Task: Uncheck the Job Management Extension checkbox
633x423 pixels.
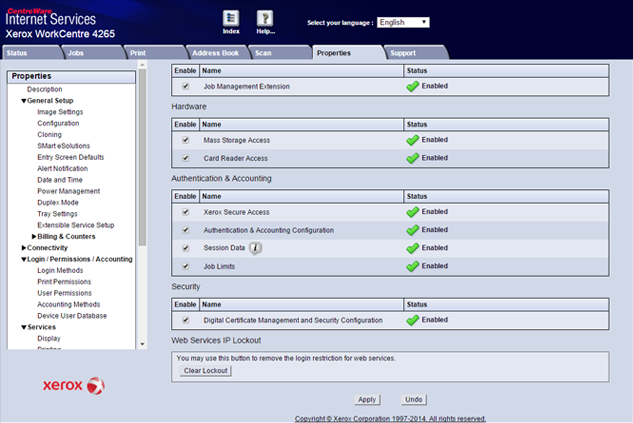Action: (x=185, y=87)
